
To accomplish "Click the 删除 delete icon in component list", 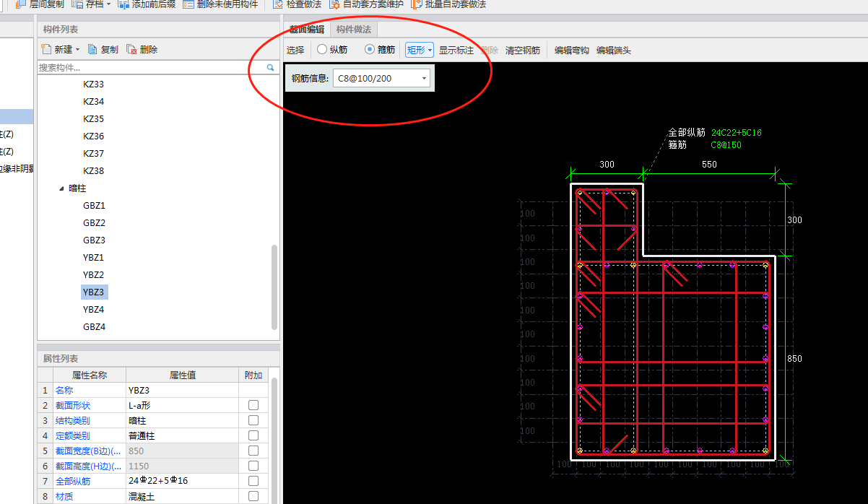I will point(131,49).
